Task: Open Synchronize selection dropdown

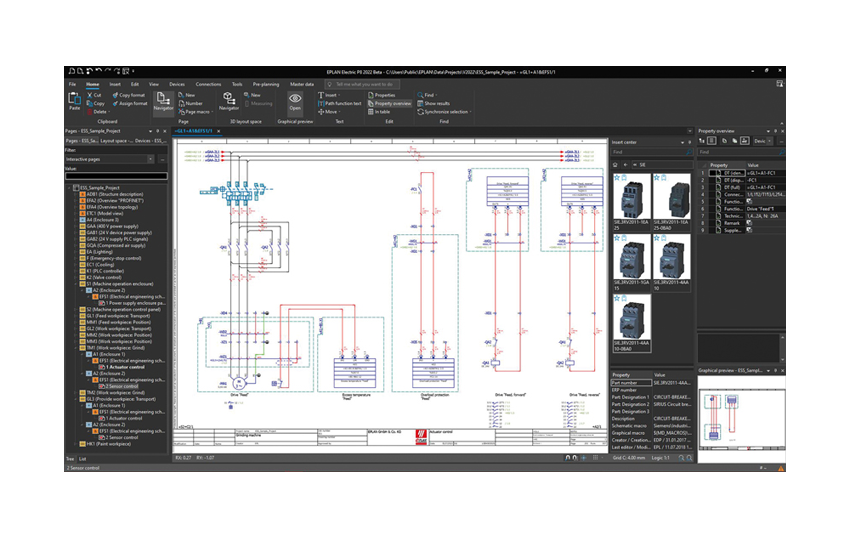Action: coord(470,112)
